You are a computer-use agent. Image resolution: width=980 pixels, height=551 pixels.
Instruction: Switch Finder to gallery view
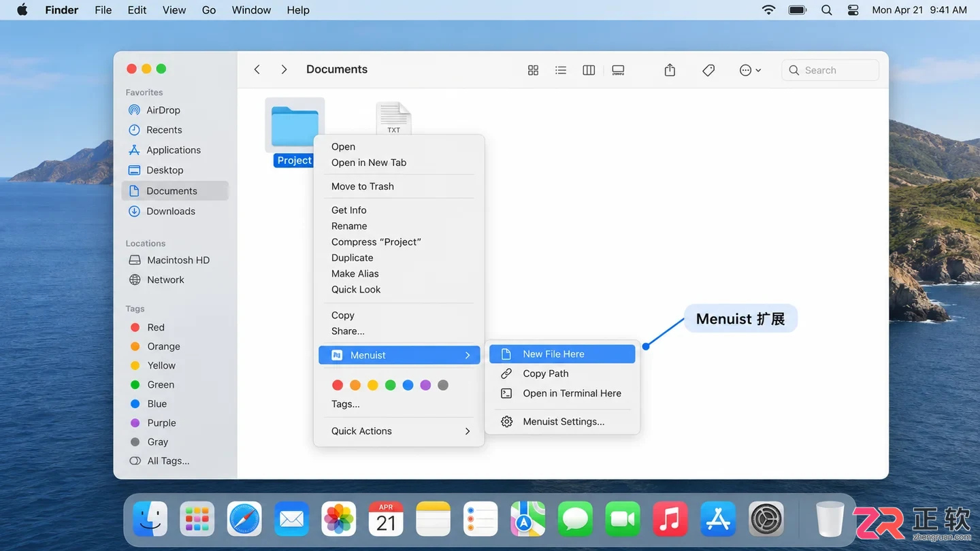coord(618,70)
